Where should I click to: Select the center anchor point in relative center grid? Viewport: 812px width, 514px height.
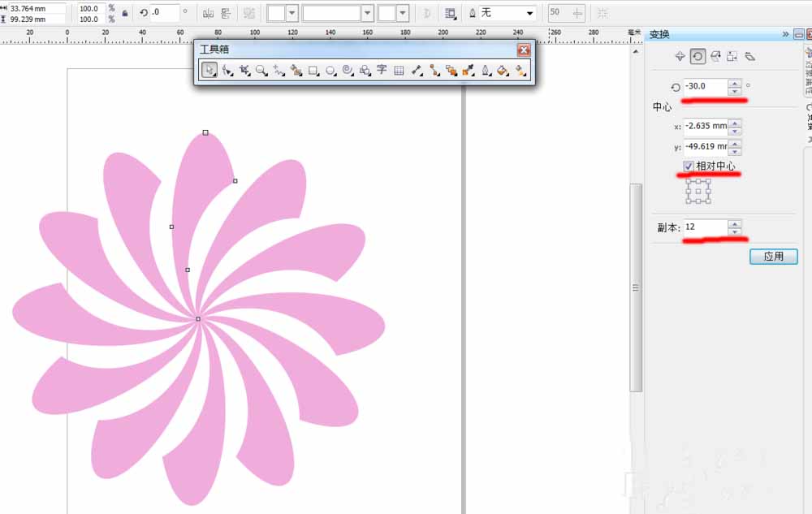(699, 192)
